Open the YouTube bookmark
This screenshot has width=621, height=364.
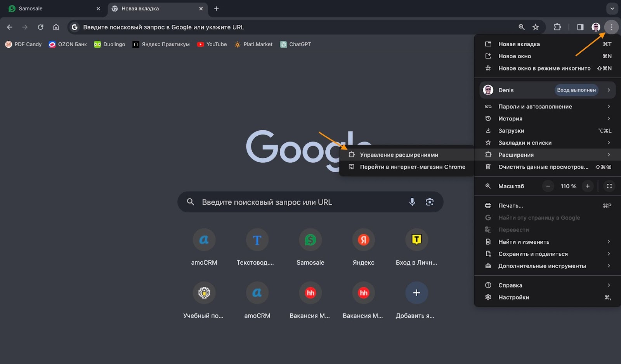(x=212, y=44)
